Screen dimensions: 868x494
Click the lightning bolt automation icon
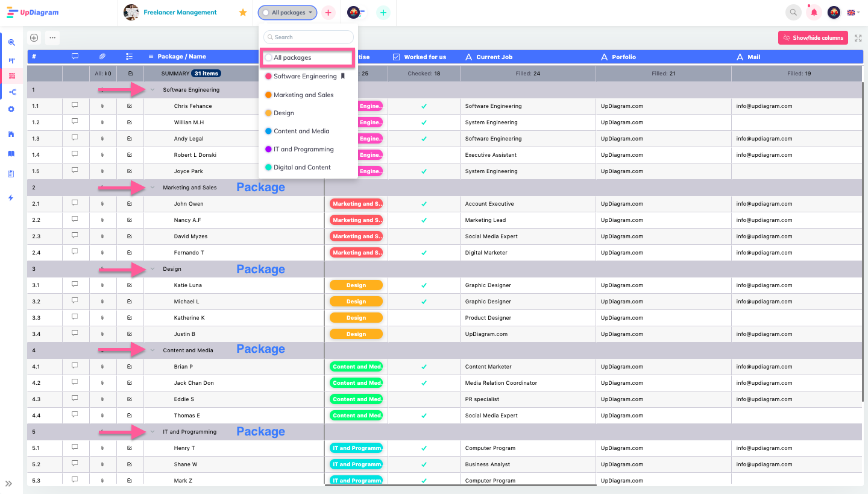coord(11,198)
